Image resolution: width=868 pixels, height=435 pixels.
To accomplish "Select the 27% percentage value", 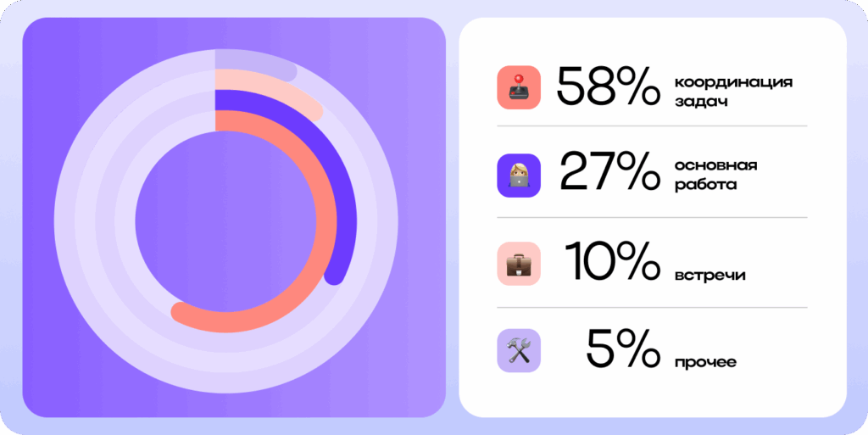I will tap(610, 175).
